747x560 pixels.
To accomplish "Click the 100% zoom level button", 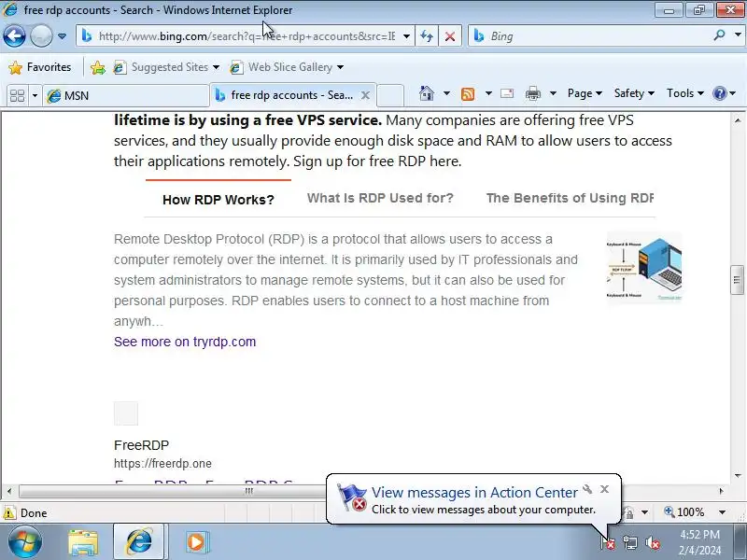I will tap(684, 512).
